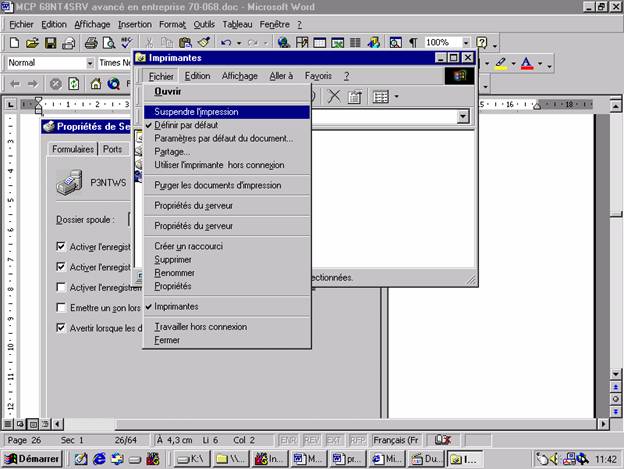Insert an Excel worksheet icon
This screenshot has width=624, height=469.
(x=337, y=43)
